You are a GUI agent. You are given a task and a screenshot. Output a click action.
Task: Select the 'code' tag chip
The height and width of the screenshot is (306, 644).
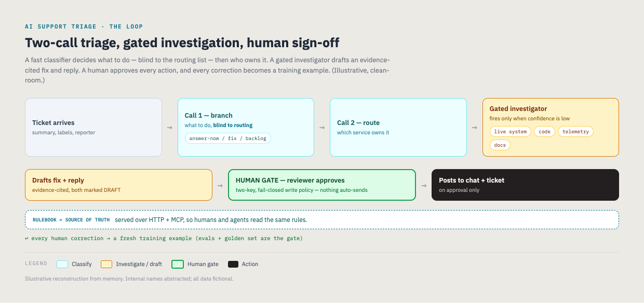tap(545, 132)
